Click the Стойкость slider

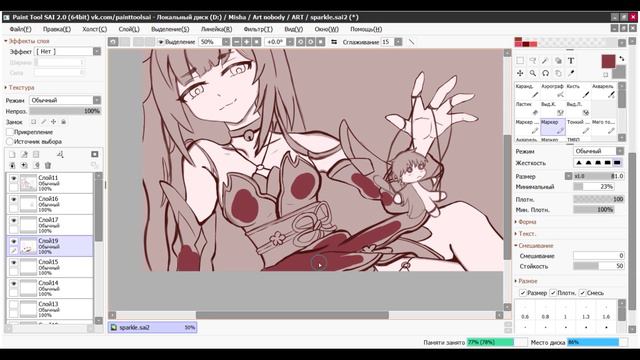tap(599, 266)
